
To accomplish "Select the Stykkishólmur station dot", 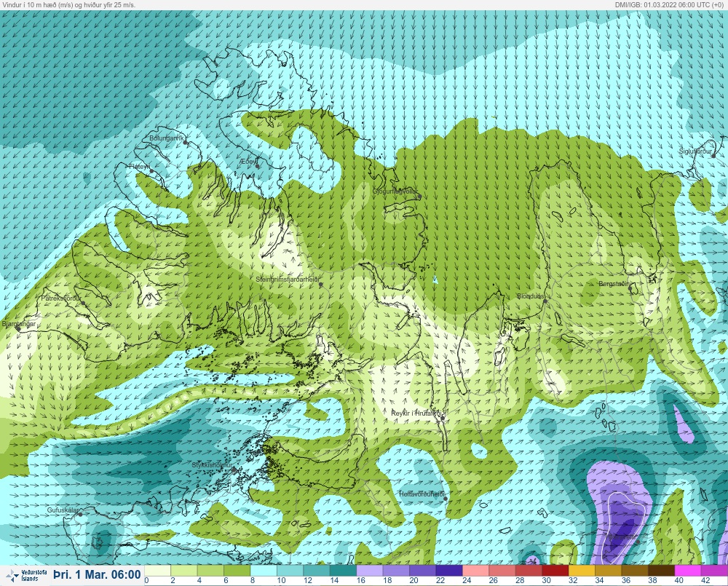I will (x=234, y=470).
